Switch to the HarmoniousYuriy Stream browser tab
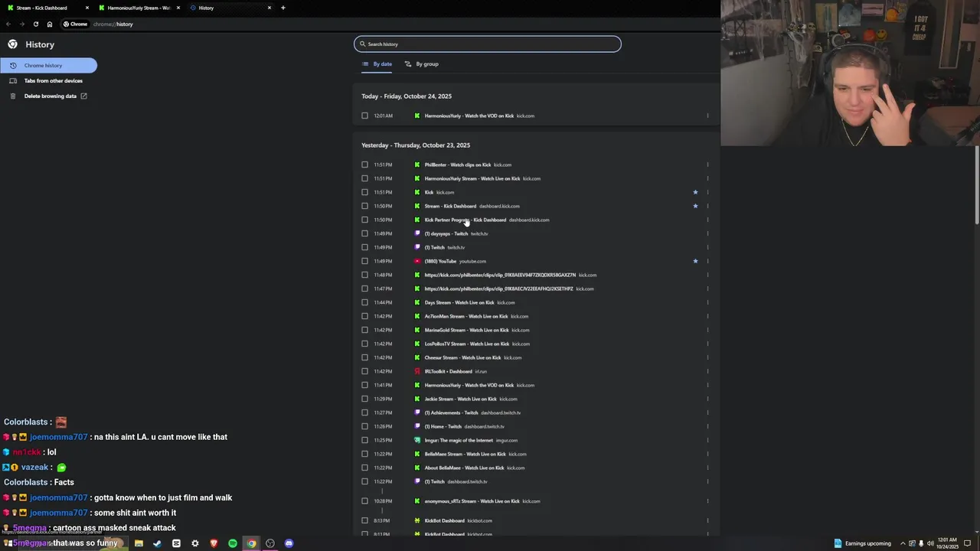This screenshot has width=980, height=551. [x=139, y=8]
